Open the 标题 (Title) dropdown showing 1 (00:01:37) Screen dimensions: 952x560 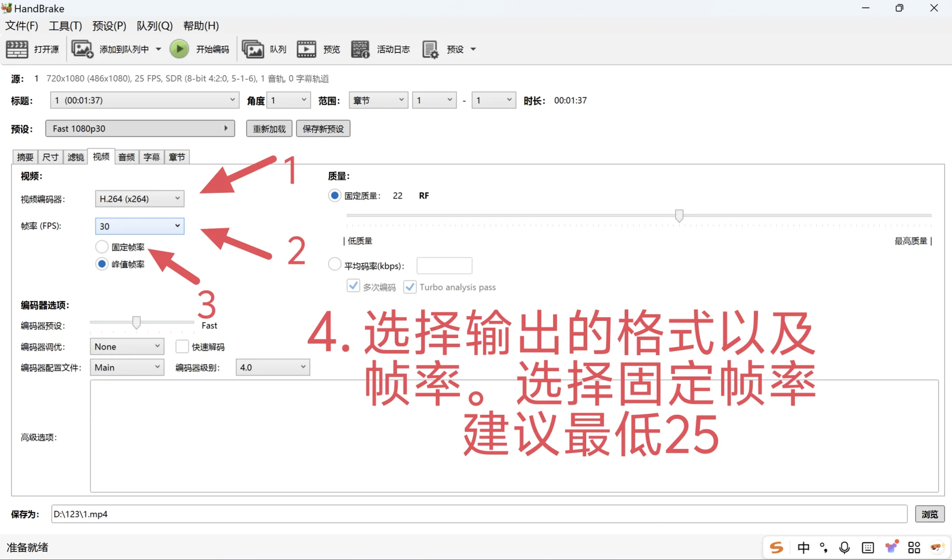pyautogui.click(x=144, y=100)
